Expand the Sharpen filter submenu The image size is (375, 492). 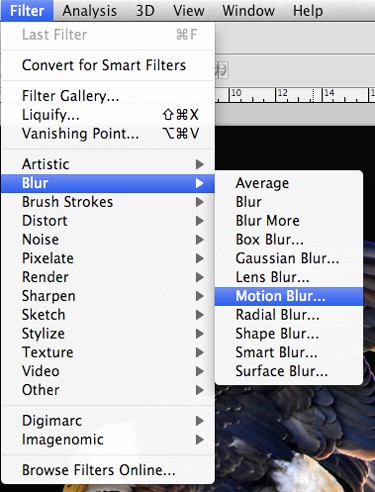pos(108,296)
